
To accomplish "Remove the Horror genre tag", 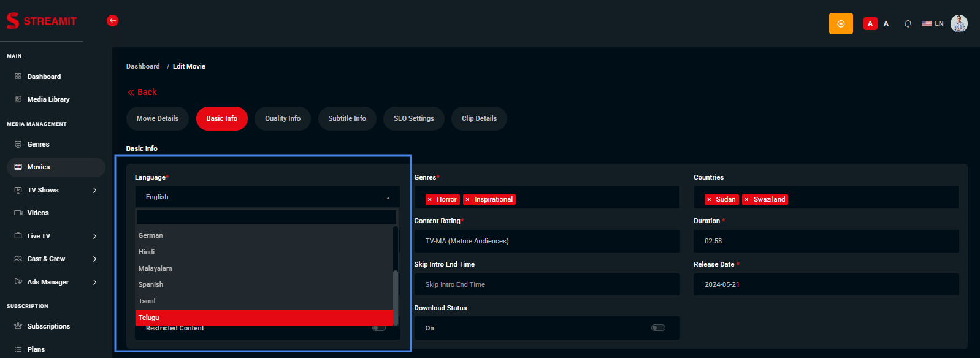I will click(x=430, y=200).
